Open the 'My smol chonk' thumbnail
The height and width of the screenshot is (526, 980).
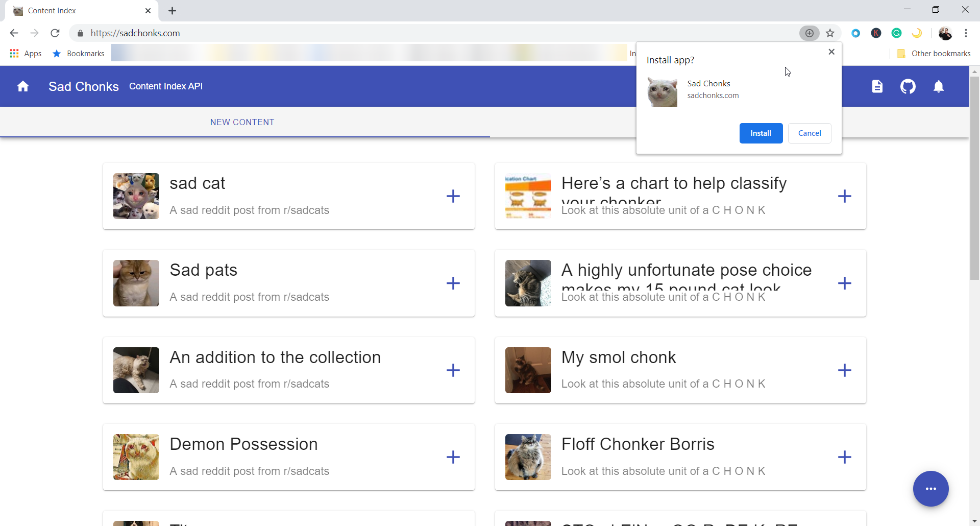click(528, 370)
